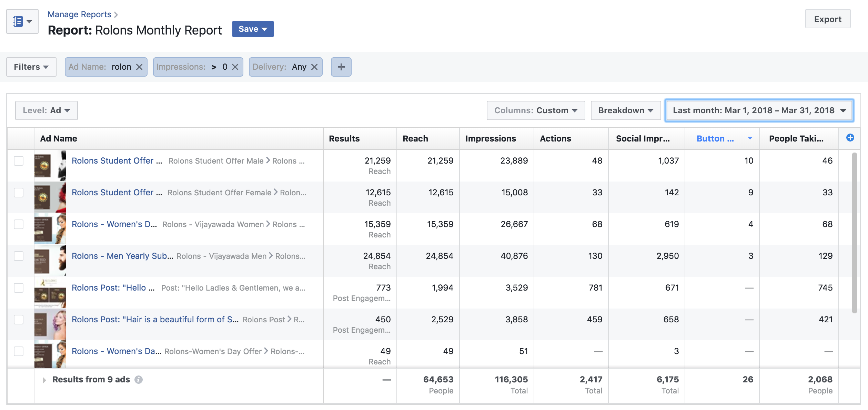The image size is (868, 410).
Task: Open the report list icon menu
Action: pos(22,21)
